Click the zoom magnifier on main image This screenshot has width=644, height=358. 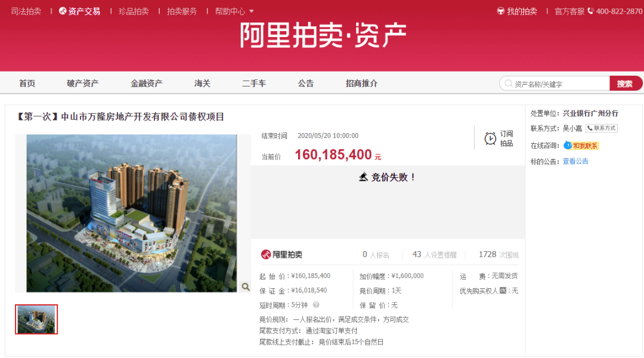click(246, 286)
